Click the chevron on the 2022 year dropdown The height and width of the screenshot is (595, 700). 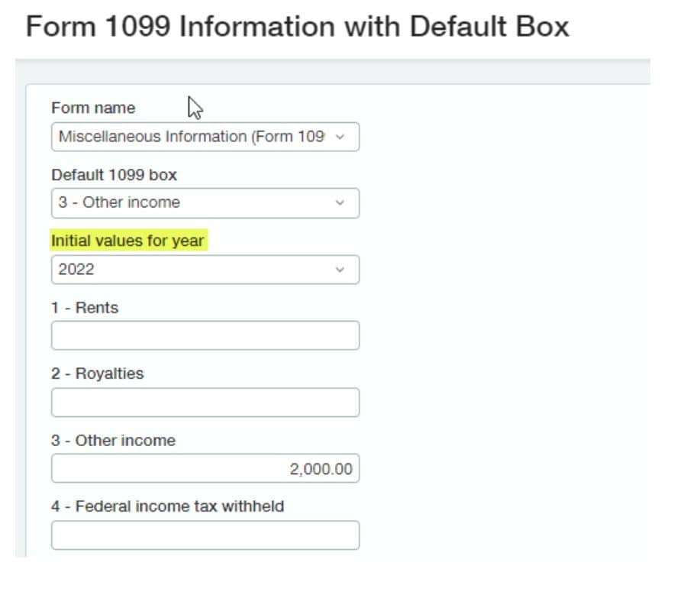(339, 269)
